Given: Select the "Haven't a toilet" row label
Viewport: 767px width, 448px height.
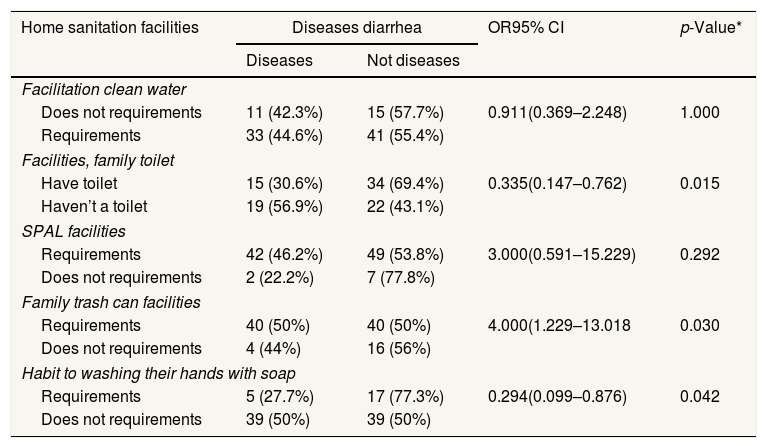Looking at the screenshot, I should point(94,206).
